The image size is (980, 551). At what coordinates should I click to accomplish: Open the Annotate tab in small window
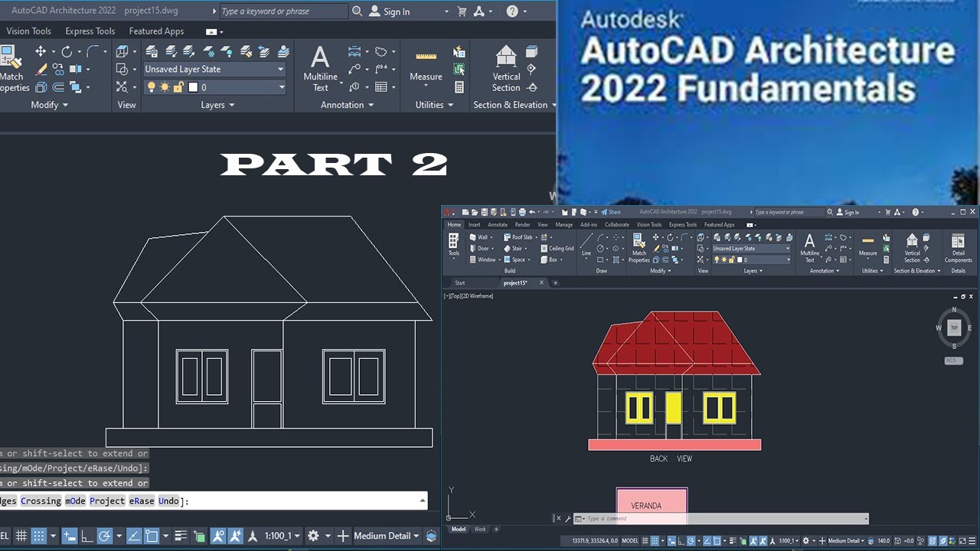coord(498,225)
